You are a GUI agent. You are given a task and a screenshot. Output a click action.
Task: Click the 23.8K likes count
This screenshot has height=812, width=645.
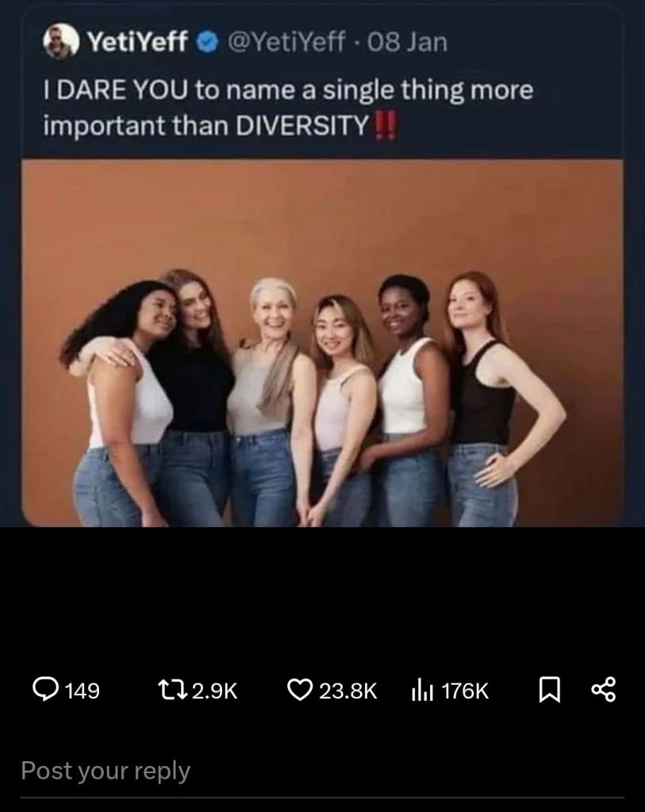pyautogui.click(x=347, y=691)
